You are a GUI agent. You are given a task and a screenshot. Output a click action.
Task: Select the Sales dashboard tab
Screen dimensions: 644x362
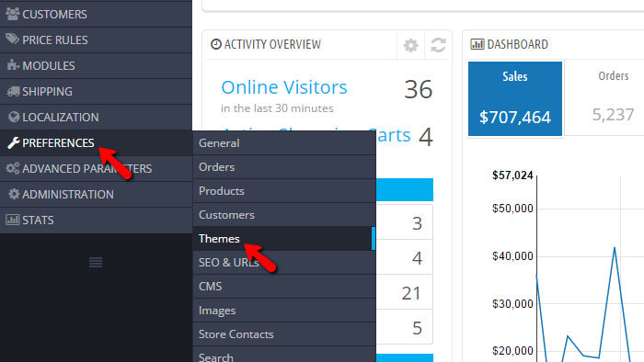[515, 99]
